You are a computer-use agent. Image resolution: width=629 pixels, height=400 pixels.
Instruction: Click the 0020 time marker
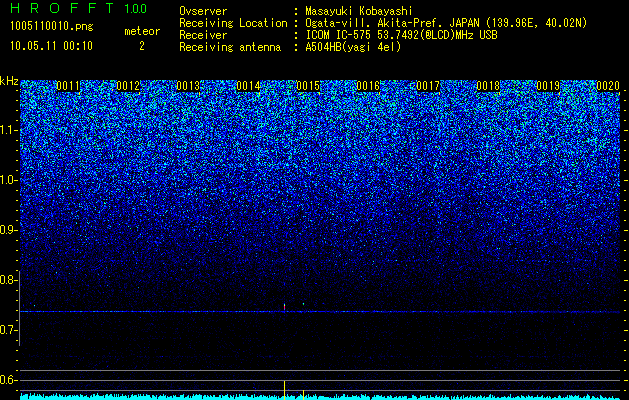pyautogui.click(x=608, y=86)
